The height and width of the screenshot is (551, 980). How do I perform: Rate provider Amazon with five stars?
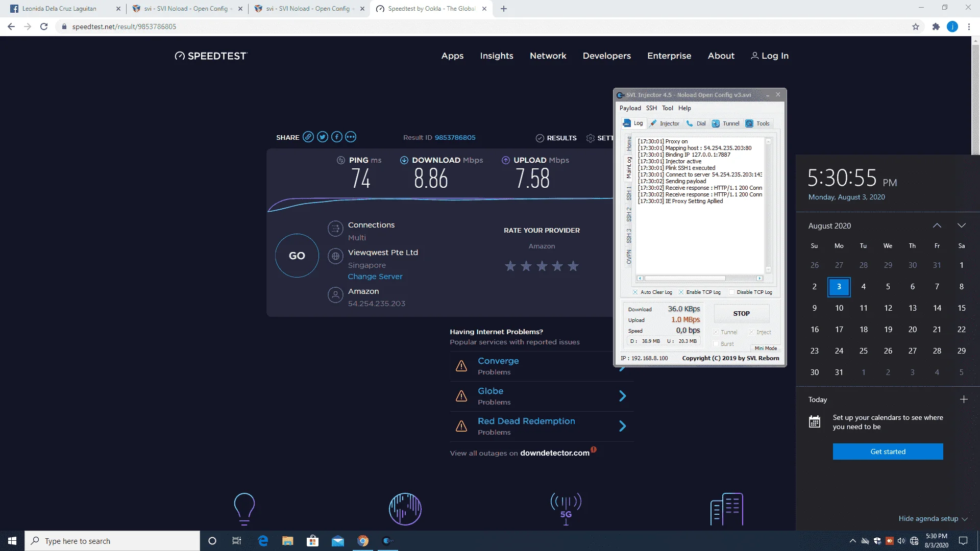(573, 266)
